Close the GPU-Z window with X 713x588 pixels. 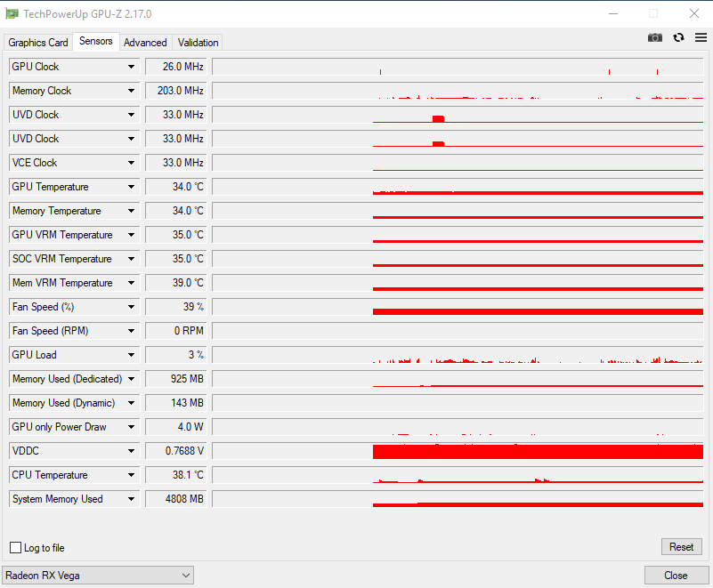tap(694, 13)
